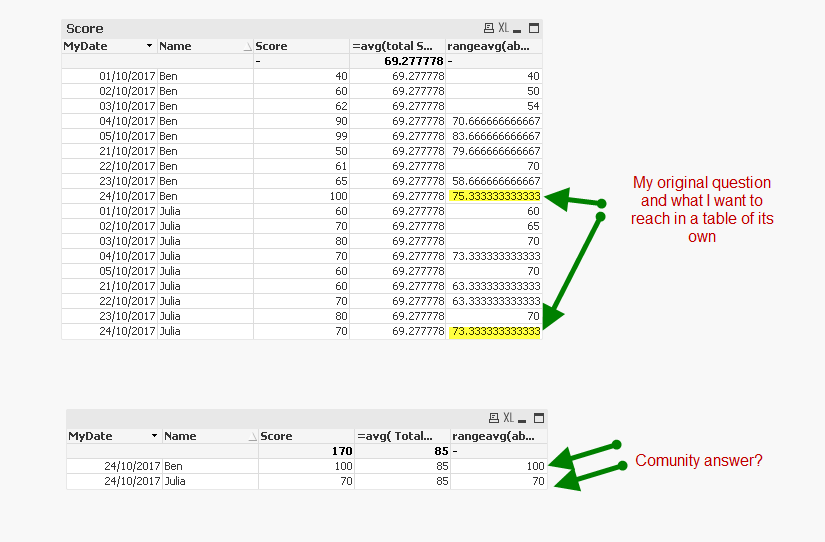
Task: Click the print icon on the lower table
Action: pyautogui.click(x=494, y=418)
